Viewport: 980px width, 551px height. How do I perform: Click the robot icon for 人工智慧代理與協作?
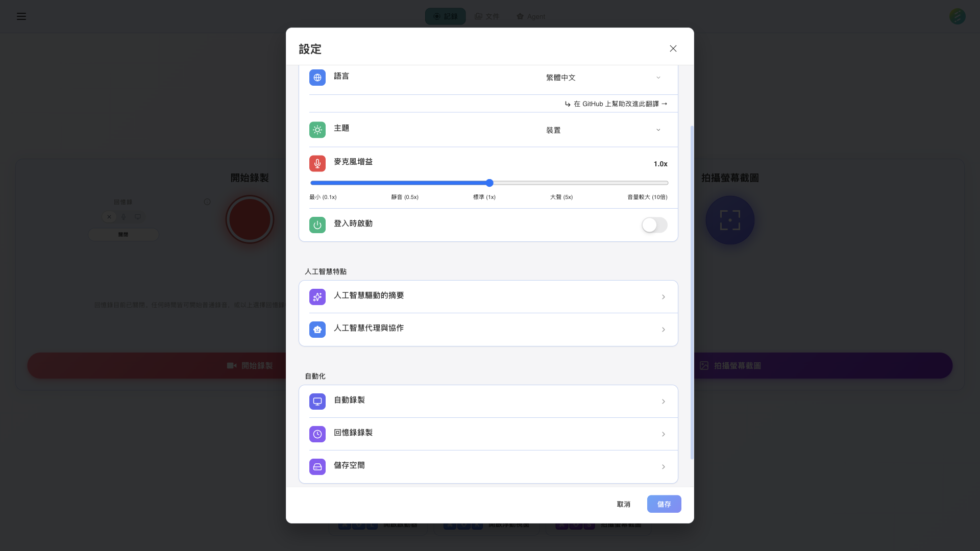pos(317,329)
